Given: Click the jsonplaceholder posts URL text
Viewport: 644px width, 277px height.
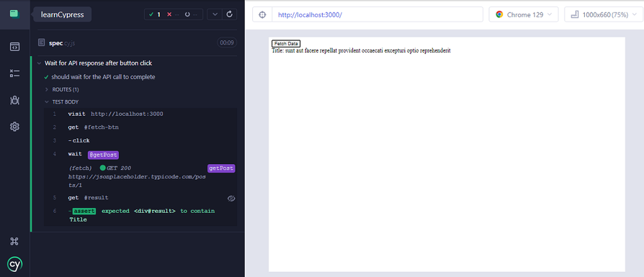Looking at the screenshot, I should (138, 180).
